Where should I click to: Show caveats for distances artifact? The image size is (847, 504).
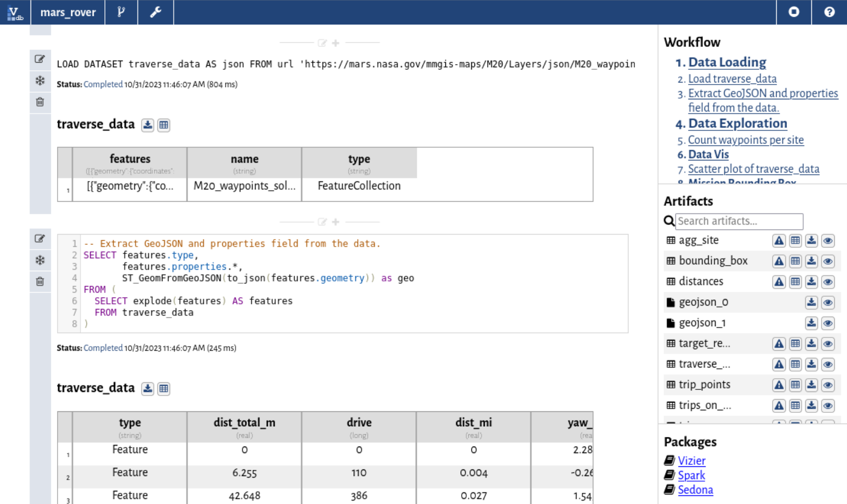coord(779,282)
